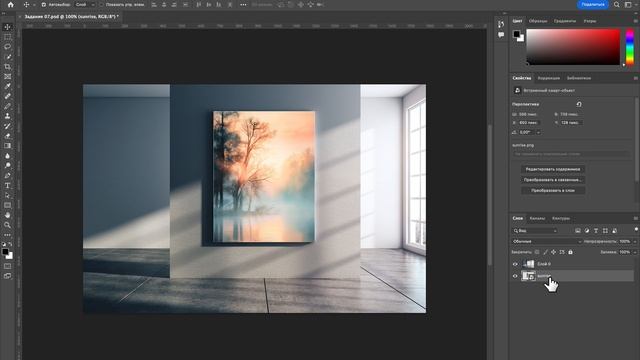Click the rainbow hue slider
640x360 pixels.
coord(630,47)
